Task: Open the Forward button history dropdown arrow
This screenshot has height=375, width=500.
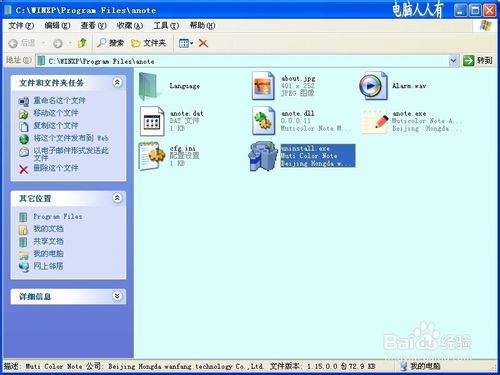Action: 70,43
